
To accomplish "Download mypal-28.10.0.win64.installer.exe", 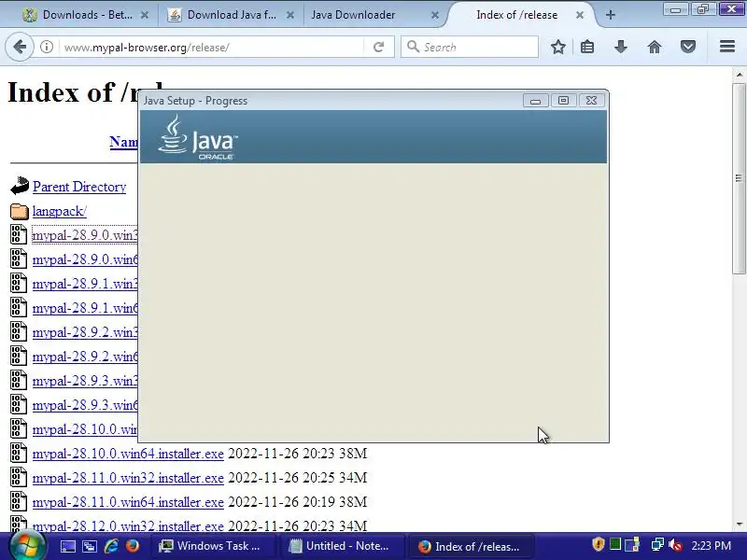I will [128, 454].
